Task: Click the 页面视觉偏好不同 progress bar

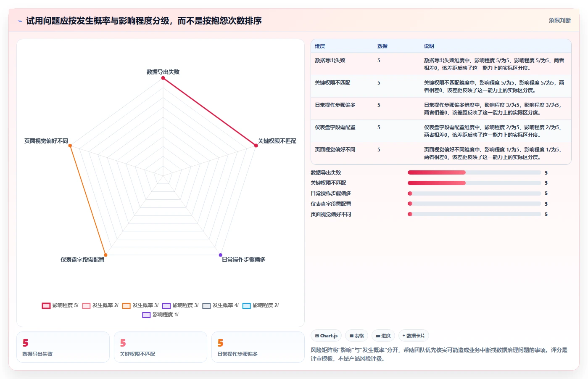Action: (x=475, y=214)
